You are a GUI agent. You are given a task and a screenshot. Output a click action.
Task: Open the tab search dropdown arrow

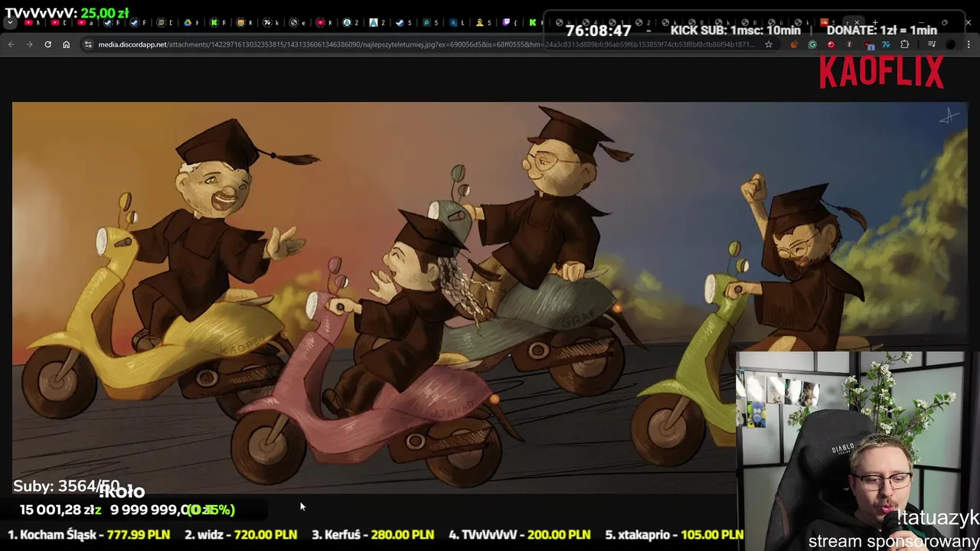tap(10, 22)
